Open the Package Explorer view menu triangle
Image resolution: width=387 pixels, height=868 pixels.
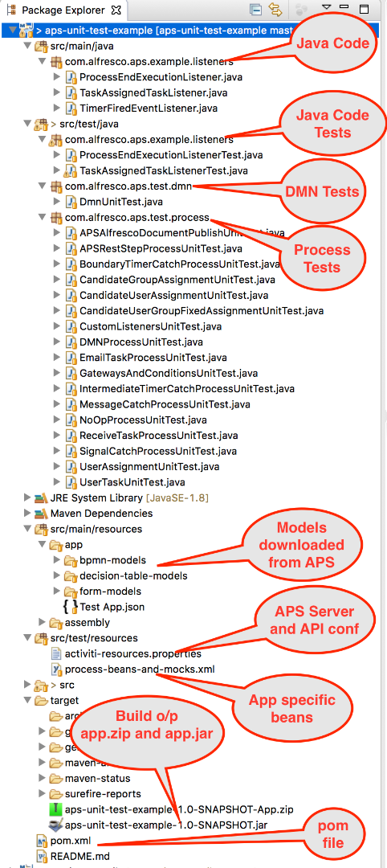click(x=326, y=8)
